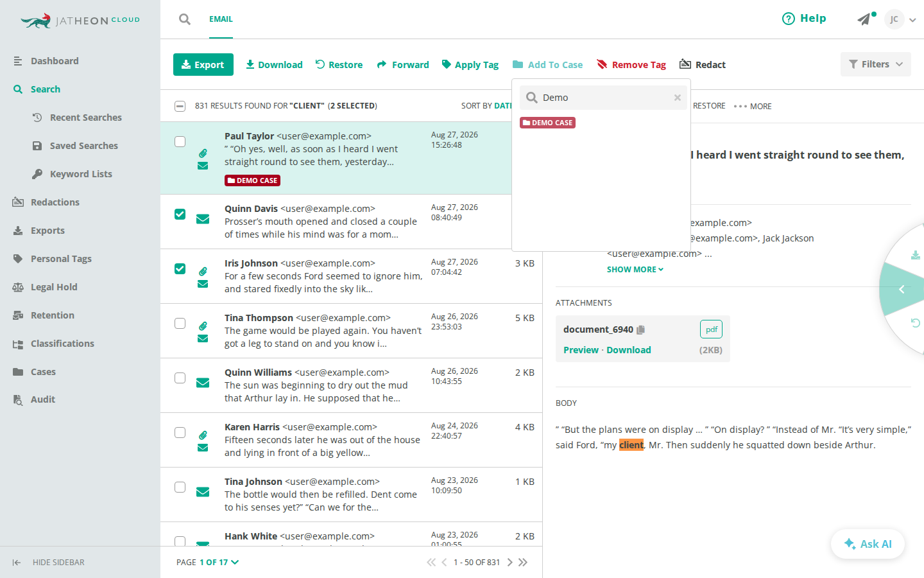Click the Help question mark icon

pyautogui.click(x=788, y=19)
